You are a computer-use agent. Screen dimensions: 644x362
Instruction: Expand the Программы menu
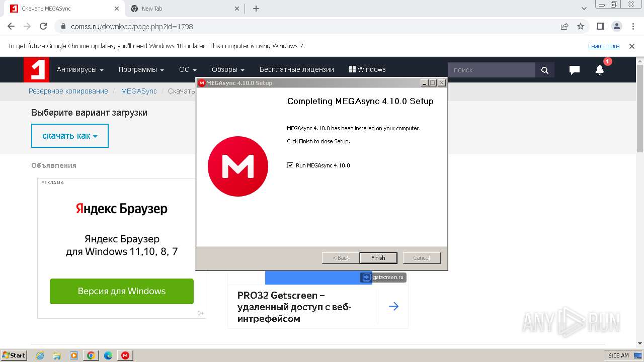click(141, 69)
